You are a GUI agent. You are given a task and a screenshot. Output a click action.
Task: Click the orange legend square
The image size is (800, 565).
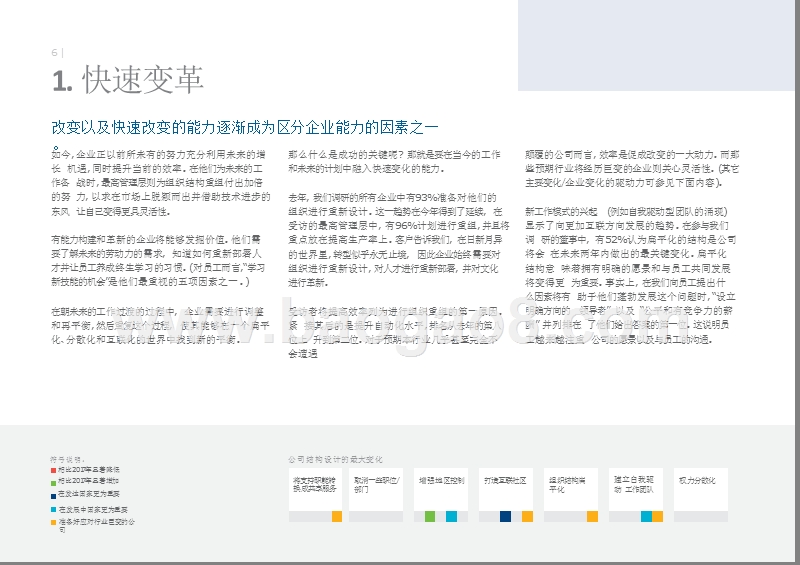(x=54, y=523)
